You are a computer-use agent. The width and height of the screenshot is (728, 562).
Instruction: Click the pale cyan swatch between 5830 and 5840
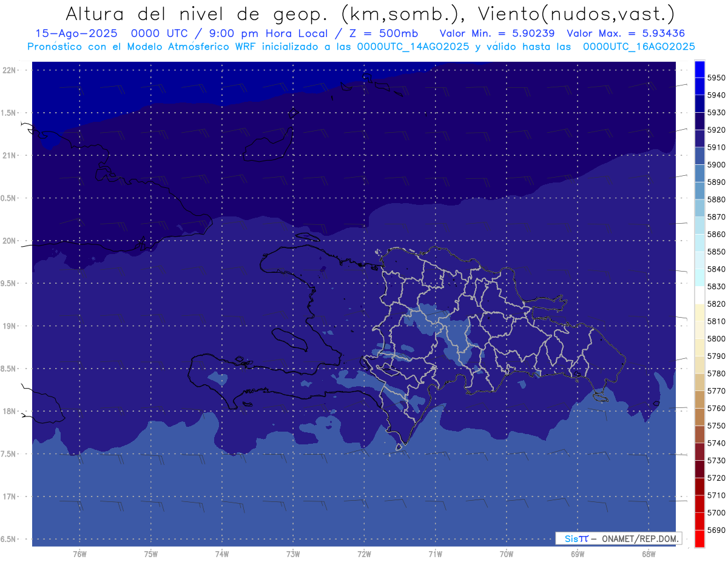[699, 278]
